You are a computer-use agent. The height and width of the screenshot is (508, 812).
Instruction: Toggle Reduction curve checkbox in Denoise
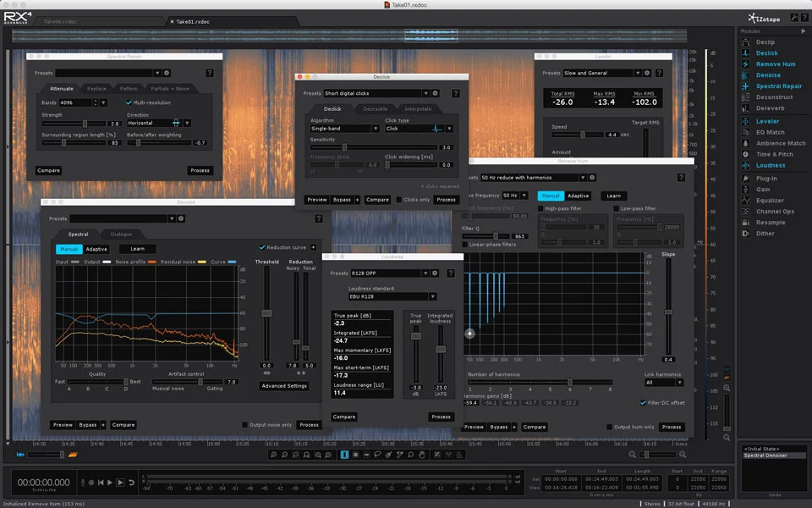point(262,247)
